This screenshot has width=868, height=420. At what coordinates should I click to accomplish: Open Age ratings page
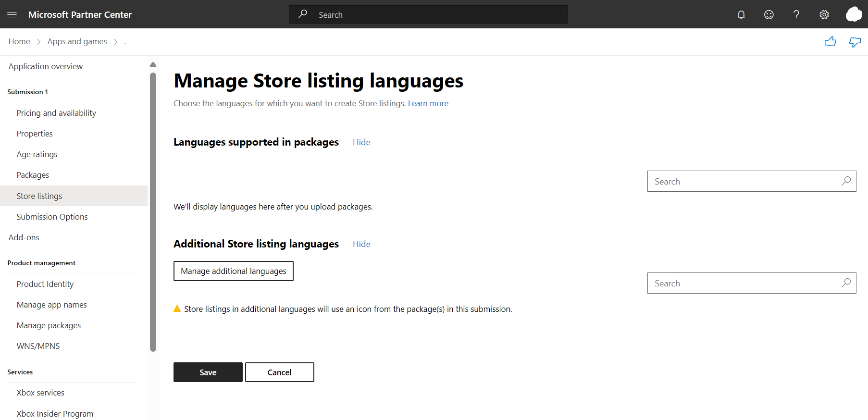click(37, 154)
